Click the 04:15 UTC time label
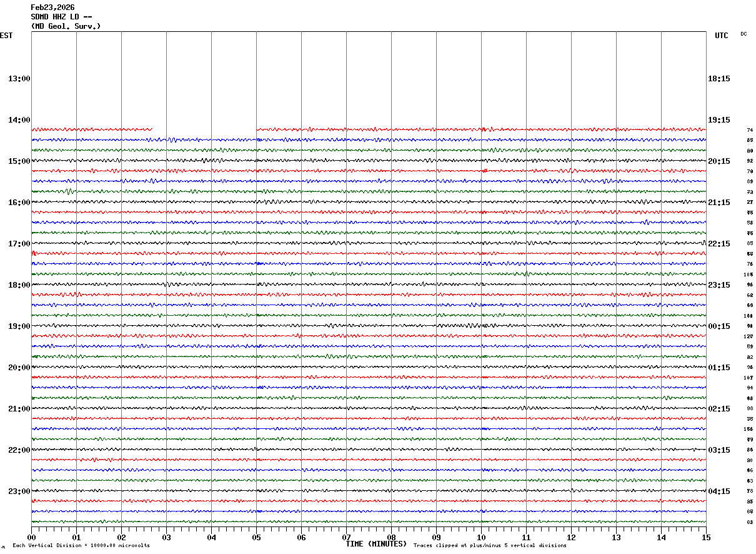 pyautogui.click(x=719, y=491)
